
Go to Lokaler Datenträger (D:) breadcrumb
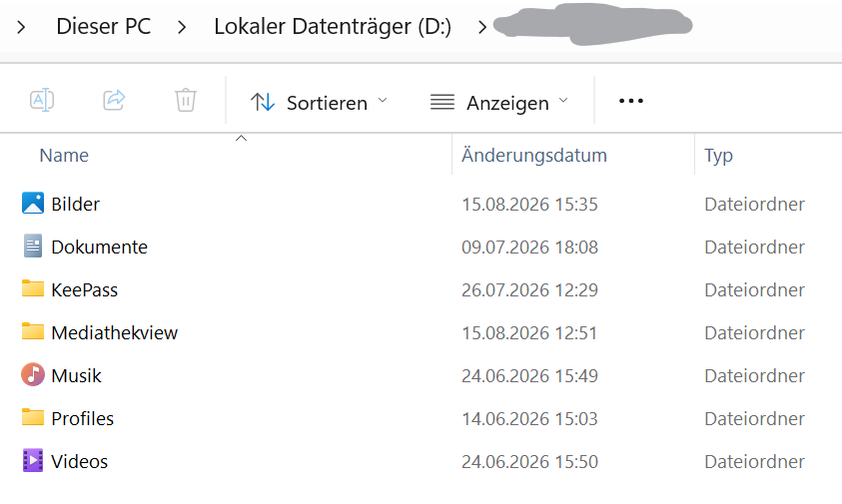(x=333, y=26)
